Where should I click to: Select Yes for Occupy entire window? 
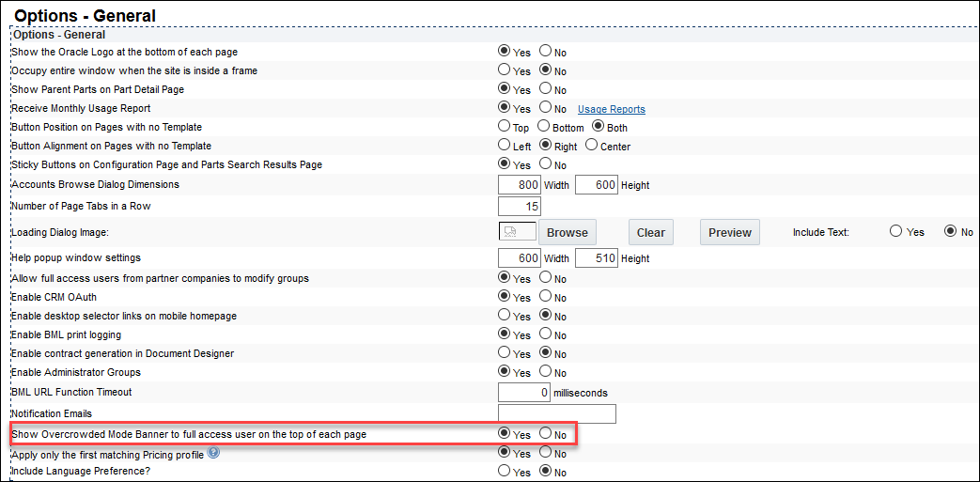tap(503, 70)
